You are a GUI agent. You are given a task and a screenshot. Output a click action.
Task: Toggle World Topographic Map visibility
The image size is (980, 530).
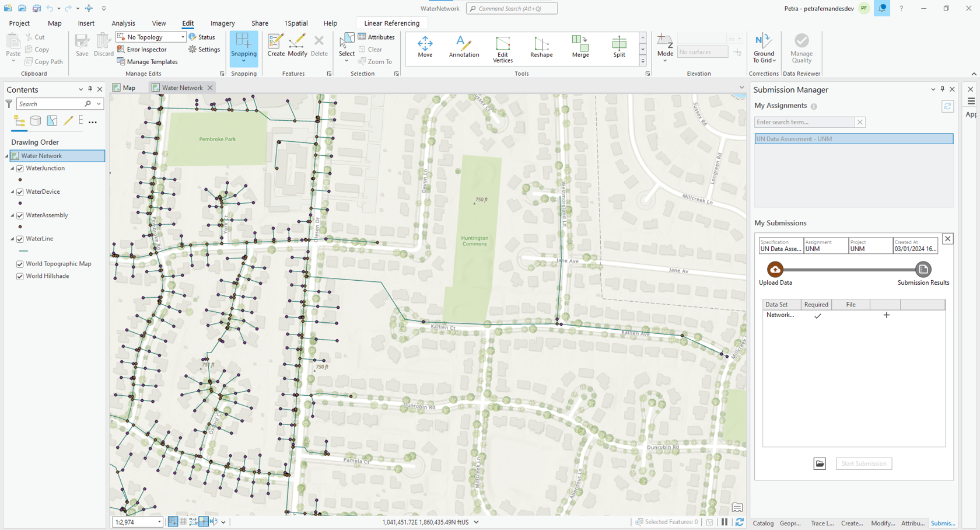tap(20, 264)
